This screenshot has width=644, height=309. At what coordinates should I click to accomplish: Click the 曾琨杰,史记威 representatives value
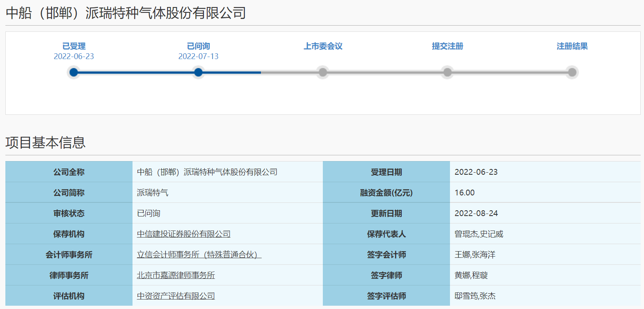click(x=479, y=234)
